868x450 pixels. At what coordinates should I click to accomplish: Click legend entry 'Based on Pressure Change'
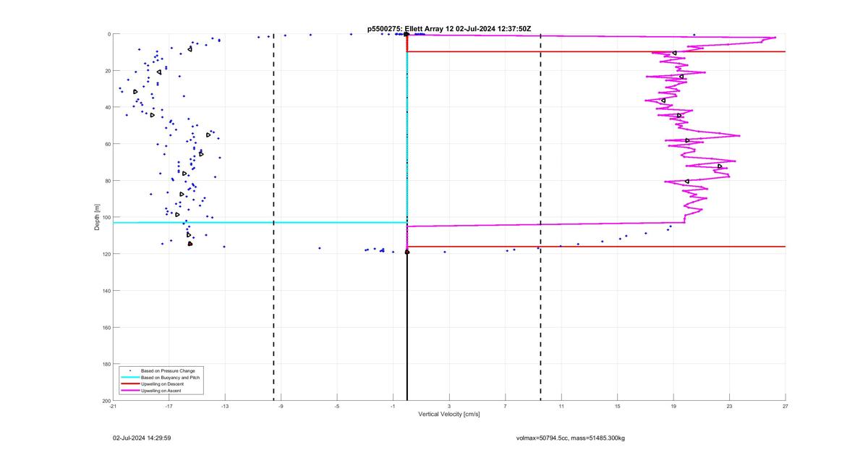[x=168, y=371]
